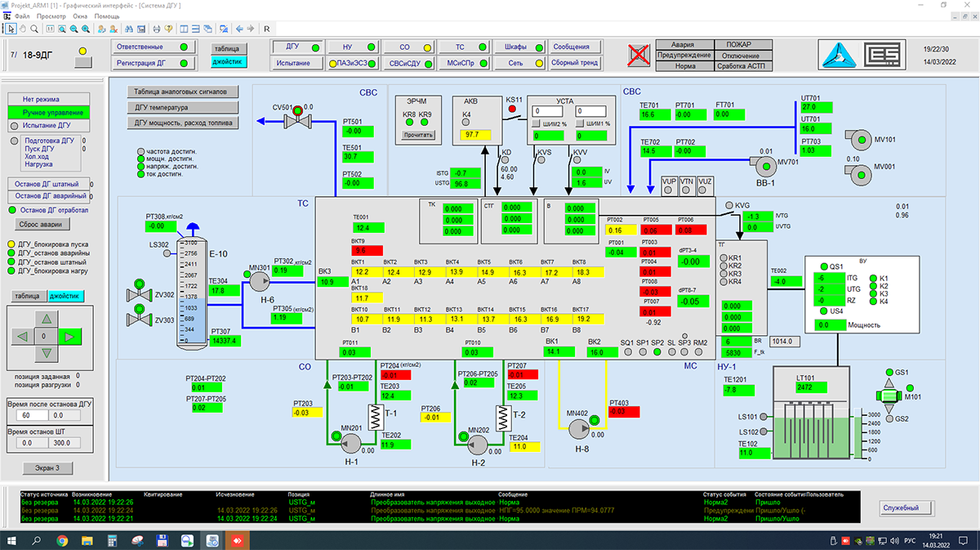
Task: Click the MV701 fan BB-1 symbol
Action: coord(765,167)
